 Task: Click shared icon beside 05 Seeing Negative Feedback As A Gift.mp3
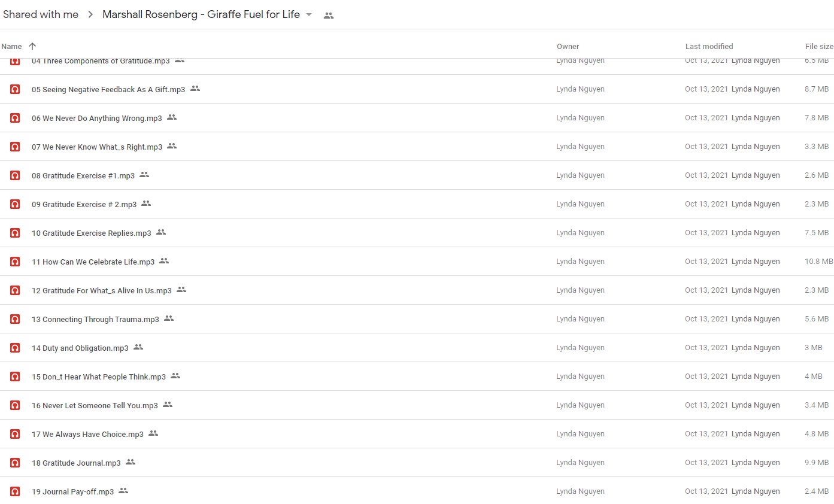tap(195, 89)
